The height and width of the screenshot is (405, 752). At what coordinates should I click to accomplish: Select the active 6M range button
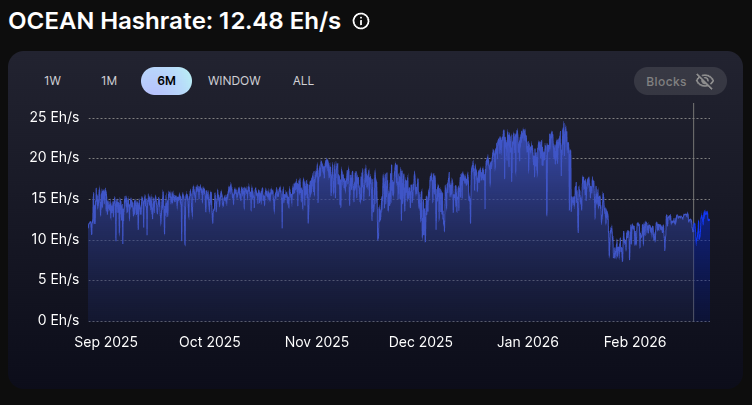[x=166, y=81]
